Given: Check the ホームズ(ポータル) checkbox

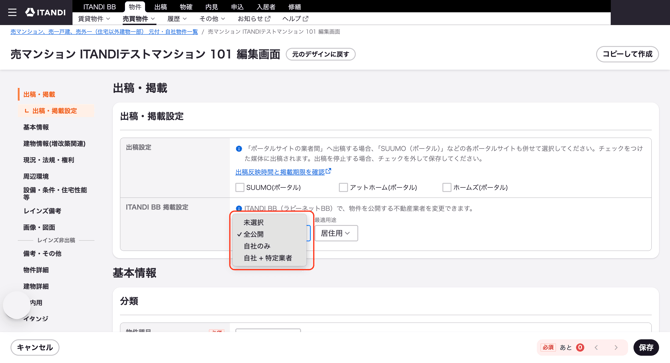Looking at the screenshot, I should pyautogui.click(x=447, y=187).
